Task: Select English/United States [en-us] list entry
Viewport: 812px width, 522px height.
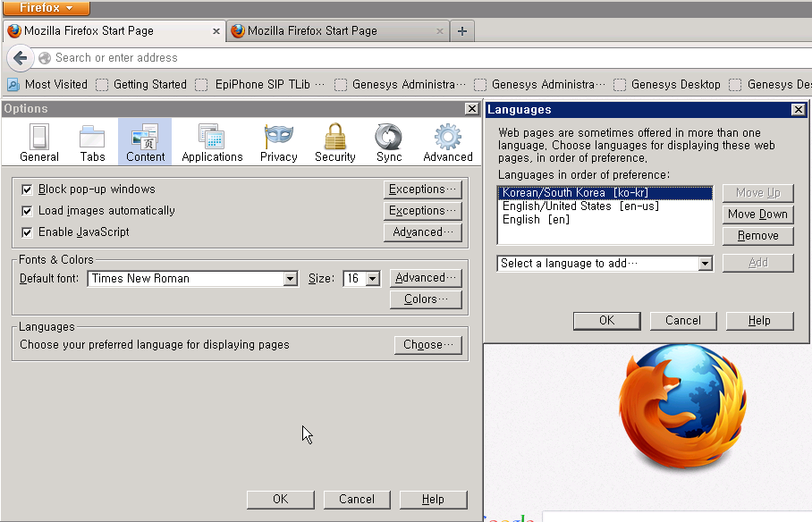Action: 605,206
